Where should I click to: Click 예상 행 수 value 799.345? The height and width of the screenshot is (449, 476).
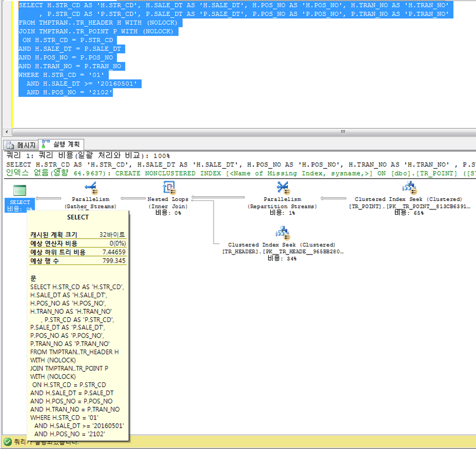click(x=114, y=261)
